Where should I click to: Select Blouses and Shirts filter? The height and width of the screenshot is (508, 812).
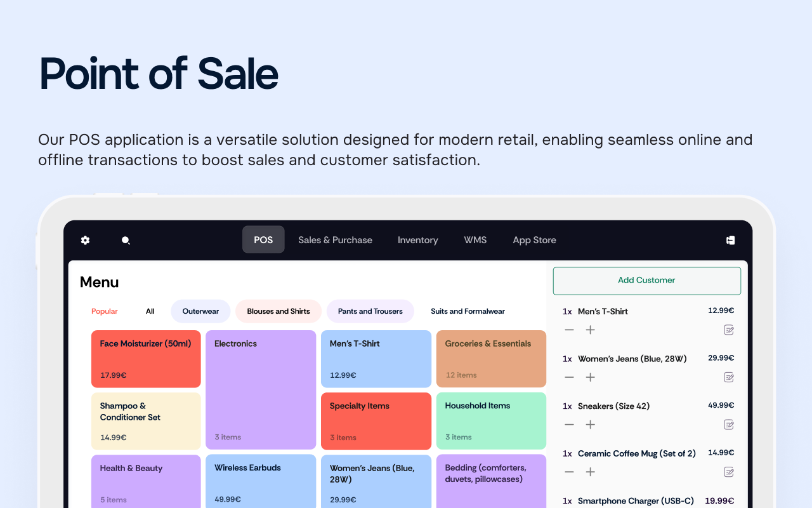278,311
